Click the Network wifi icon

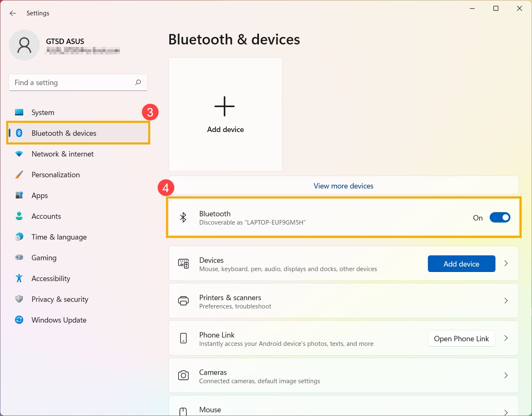pos(19,154)
